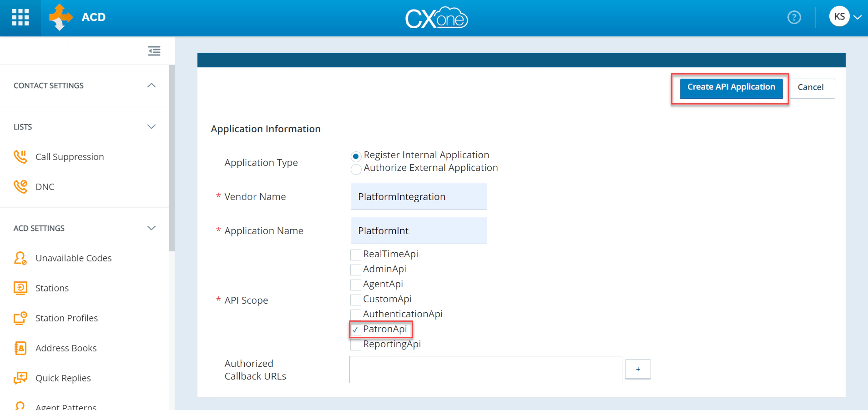Tick the CustomApi scope checkbox
Screen dimensions: 868x410
point(356,300)
